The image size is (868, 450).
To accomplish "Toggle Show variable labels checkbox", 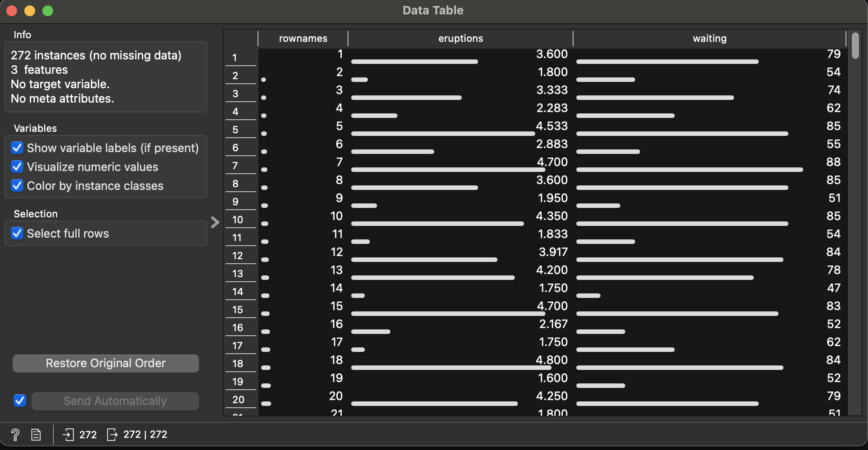I will tap(17, 148).
